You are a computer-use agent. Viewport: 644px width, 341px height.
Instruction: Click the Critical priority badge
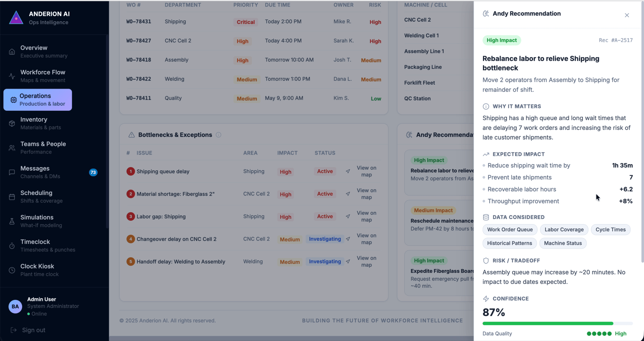tap(246, 22)
